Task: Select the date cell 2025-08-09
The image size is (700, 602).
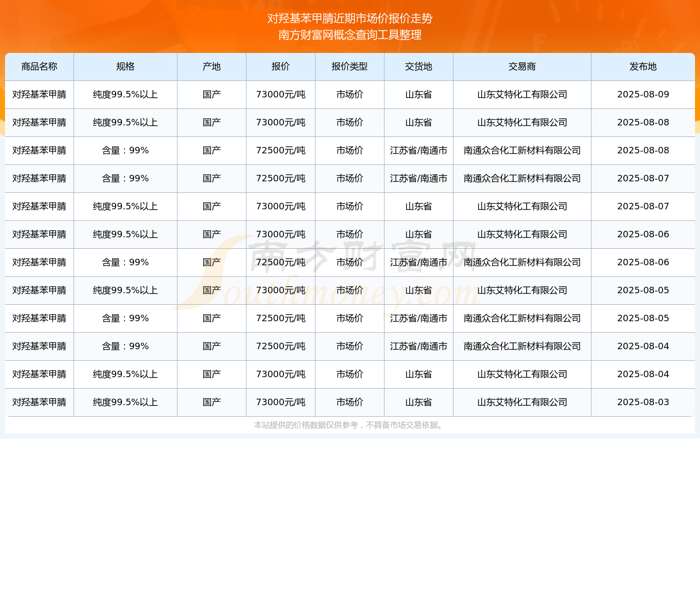Action: (643, 94)
